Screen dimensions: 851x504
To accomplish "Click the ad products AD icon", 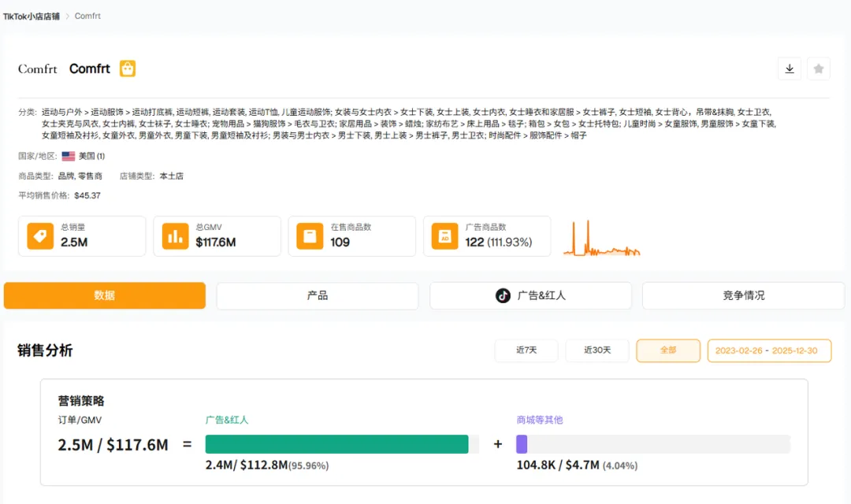I will pos(445,236).
